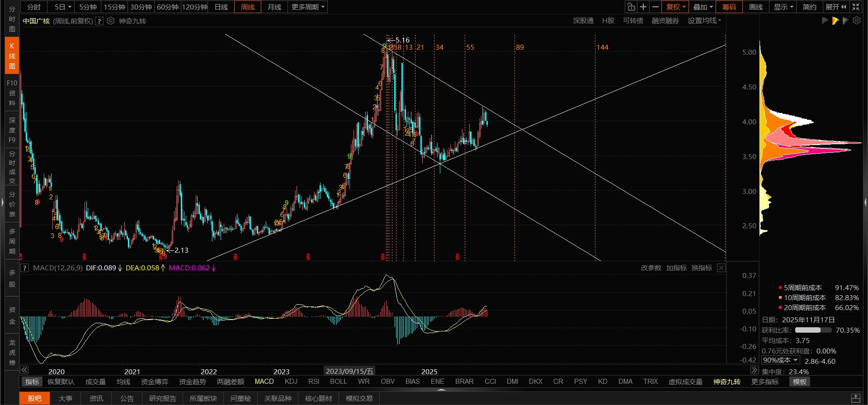Open the 股吧 bottom tab

point(34,398)
